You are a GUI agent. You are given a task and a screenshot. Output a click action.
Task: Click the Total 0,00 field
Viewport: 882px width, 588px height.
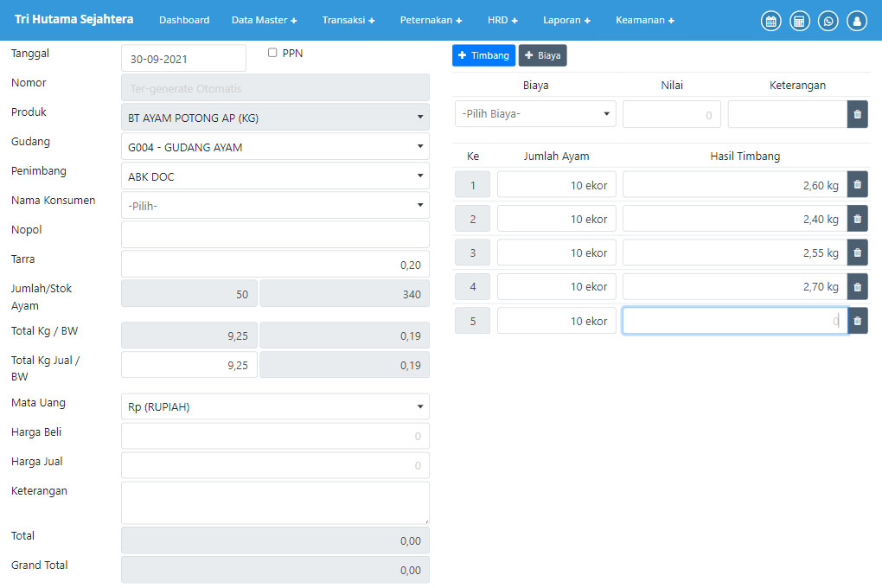[x=275, y=540]
